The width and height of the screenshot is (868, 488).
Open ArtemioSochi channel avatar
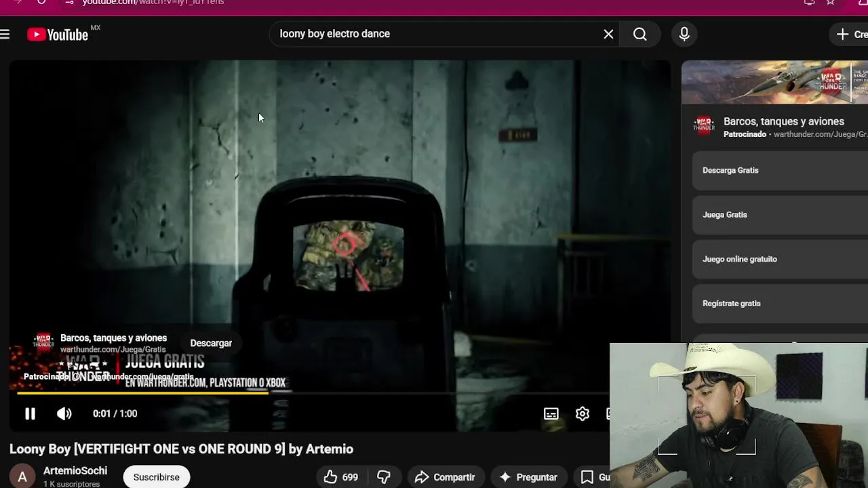coord(22,477)
